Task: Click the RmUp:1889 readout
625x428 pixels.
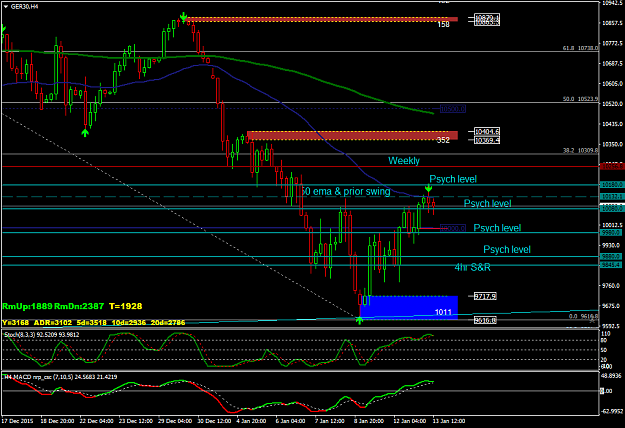Action: point(27,306)
